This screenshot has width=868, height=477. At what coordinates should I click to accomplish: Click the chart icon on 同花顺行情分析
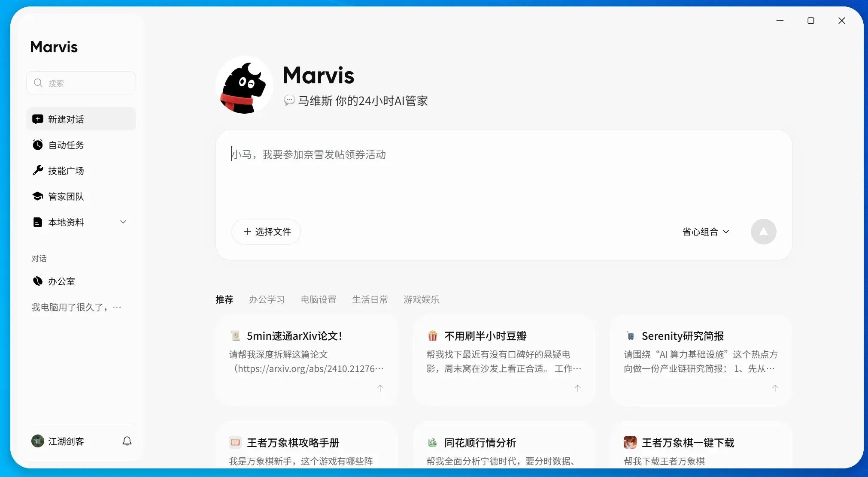(433, 442)
